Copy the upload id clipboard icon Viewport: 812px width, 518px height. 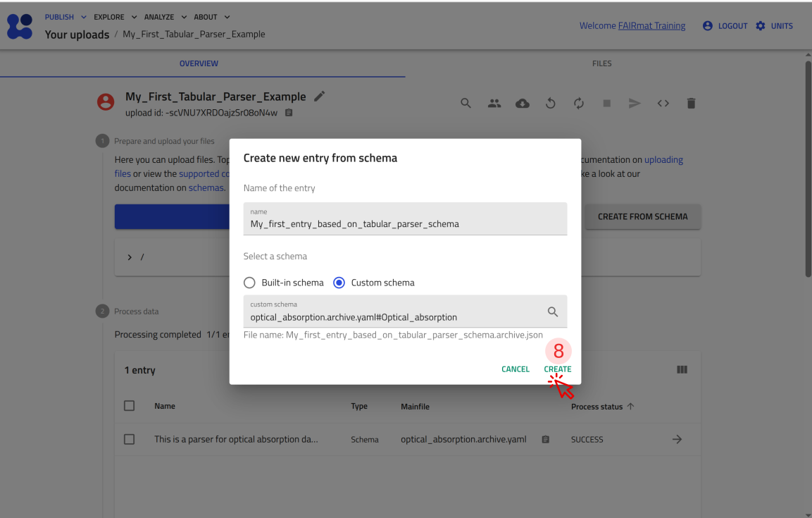(289, 113)
